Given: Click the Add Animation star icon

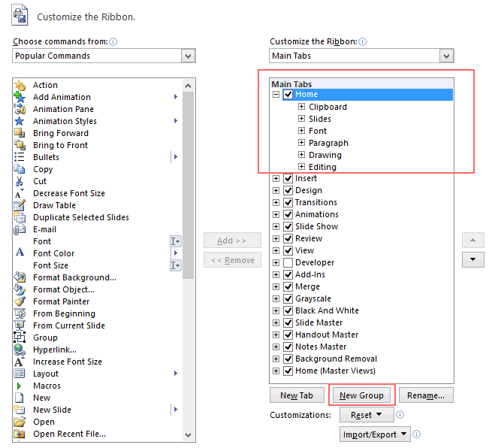Looking at the screenshot, I should 20,97.
